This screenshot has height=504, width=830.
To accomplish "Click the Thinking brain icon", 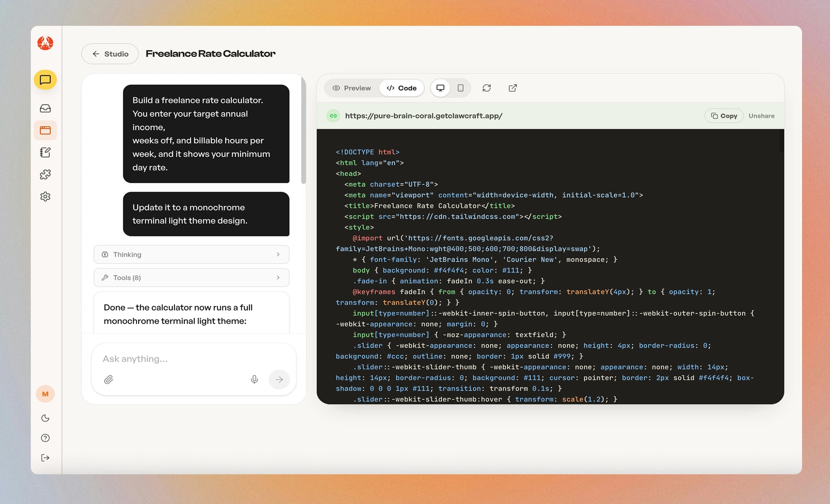I will [x=105, y=254].
